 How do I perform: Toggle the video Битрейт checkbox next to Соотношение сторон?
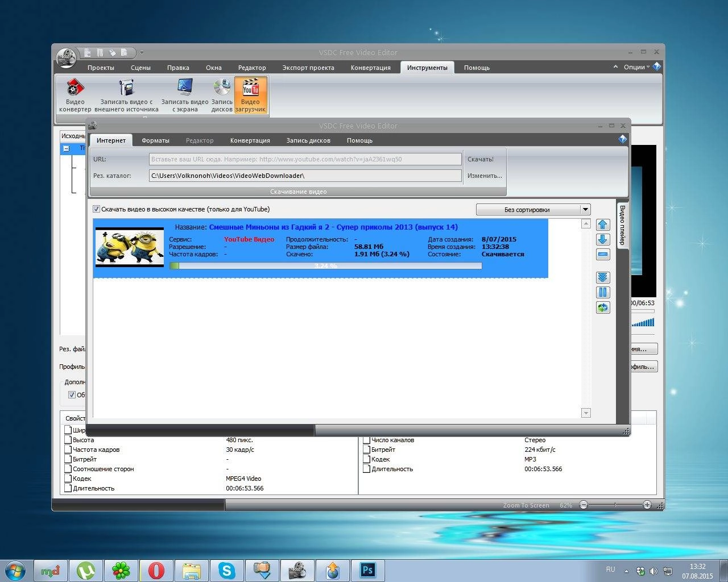tap(68, 459)
